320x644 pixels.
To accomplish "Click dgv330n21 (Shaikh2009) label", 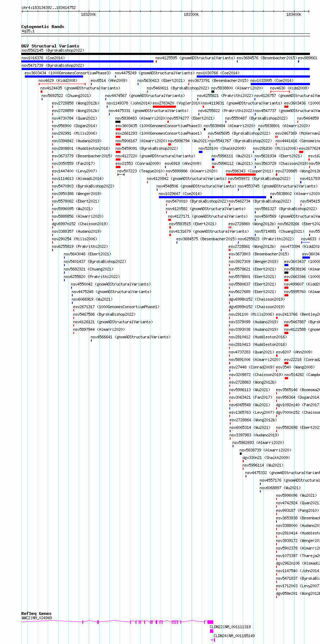I will pyautogui.click(x=266, y=458).
